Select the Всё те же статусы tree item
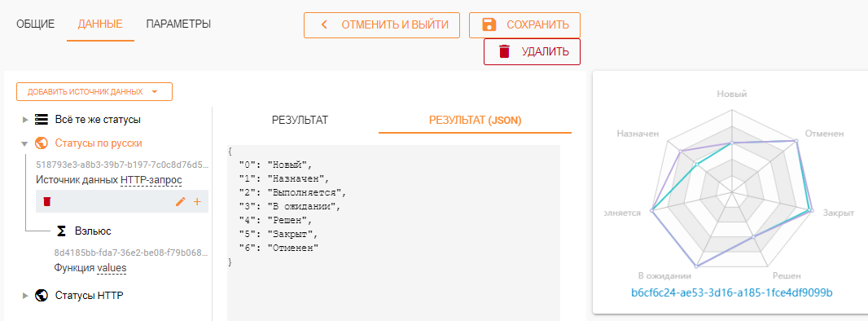 (x=98, y=119)
